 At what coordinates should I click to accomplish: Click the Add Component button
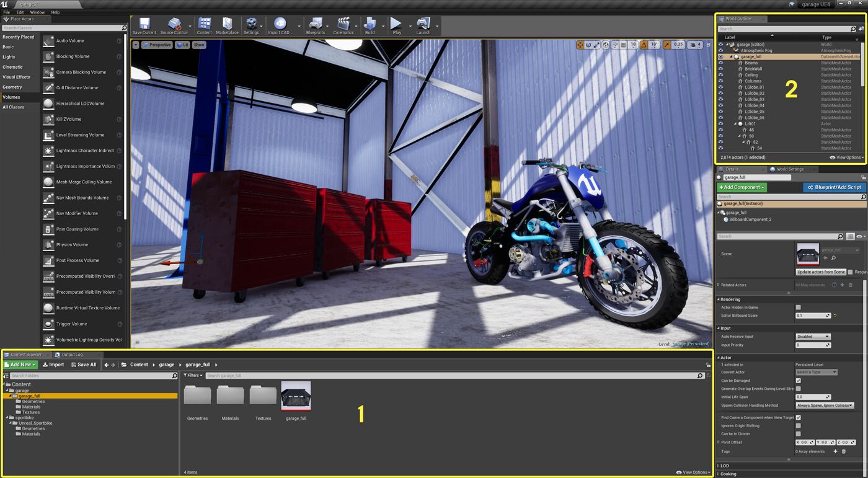coord(742,187)
